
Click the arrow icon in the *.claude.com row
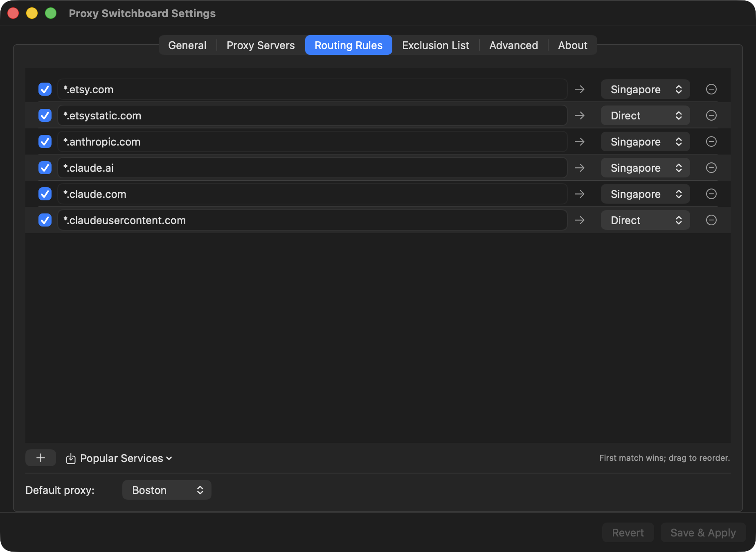(580, 194)
